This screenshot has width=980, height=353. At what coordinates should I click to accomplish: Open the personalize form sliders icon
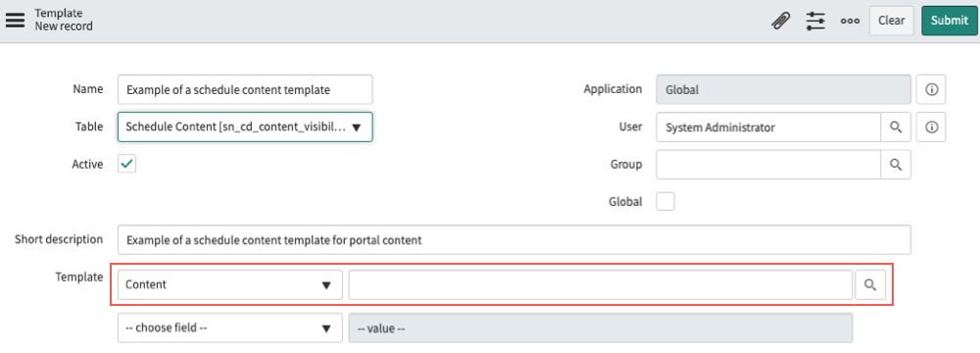(815, 21)
